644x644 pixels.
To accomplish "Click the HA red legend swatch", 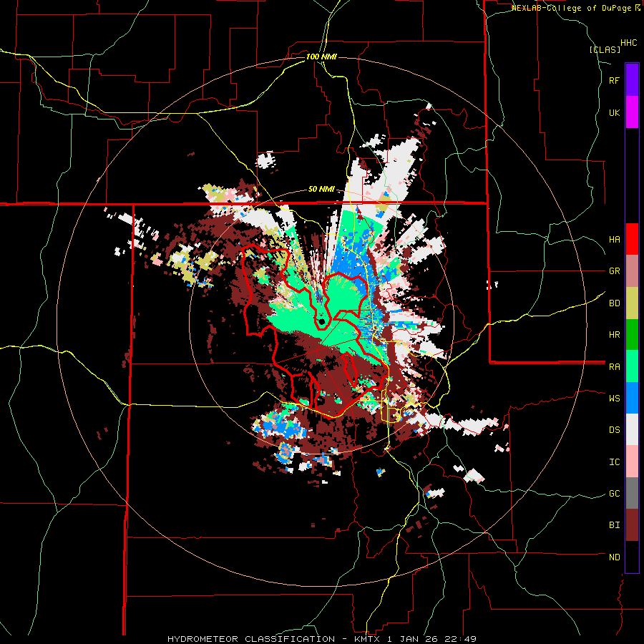I will [x=632, y=239].
